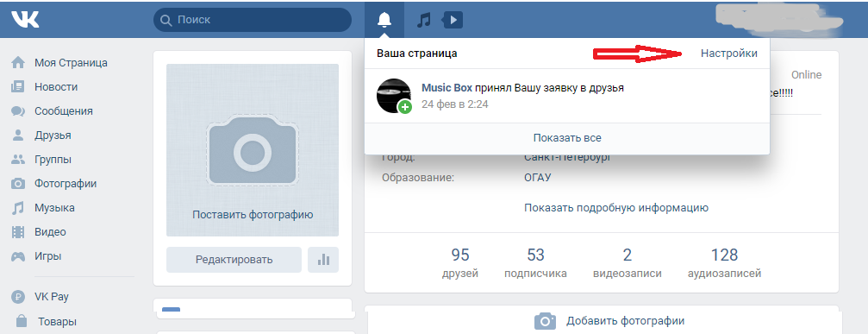Click the Образование: label
The height and width of the screenshot is (334, 868).
[x=418, y=178]
